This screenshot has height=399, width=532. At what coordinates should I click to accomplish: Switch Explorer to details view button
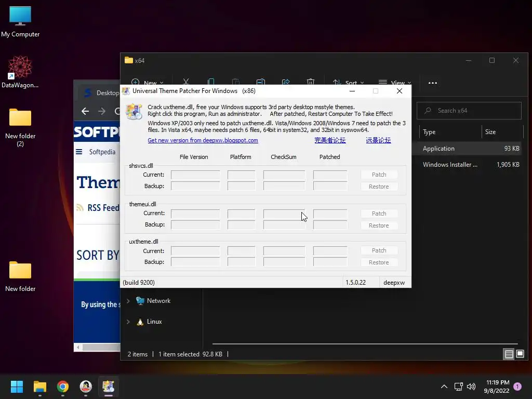pos(509,354)
